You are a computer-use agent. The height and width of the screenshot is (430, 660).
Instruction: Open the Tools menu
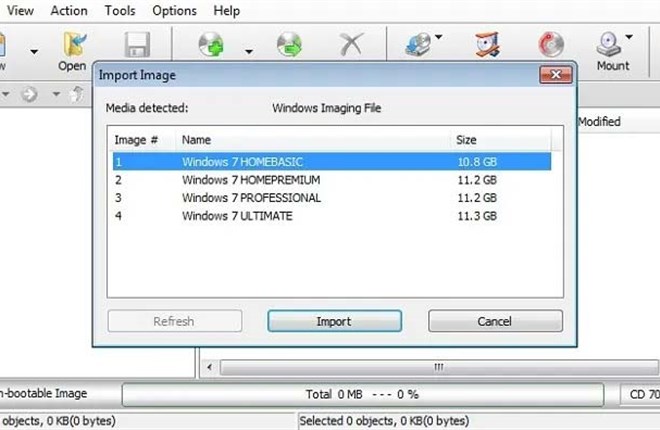[120, 11]
